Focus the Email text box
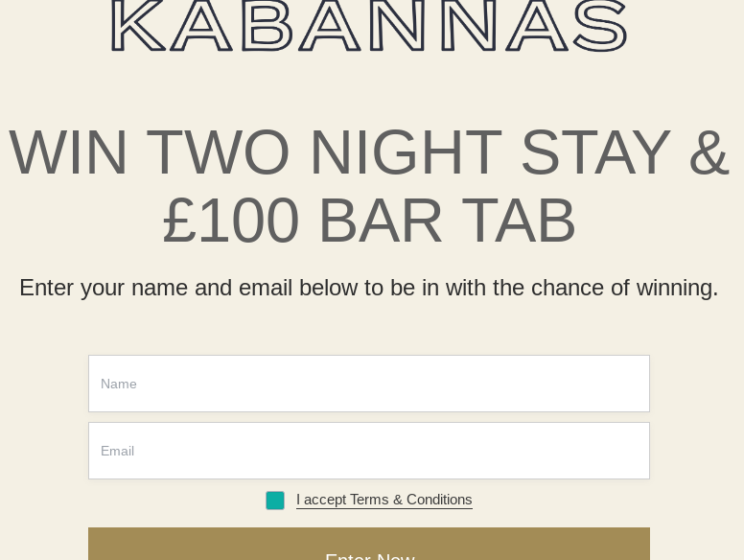 point(369,451)
